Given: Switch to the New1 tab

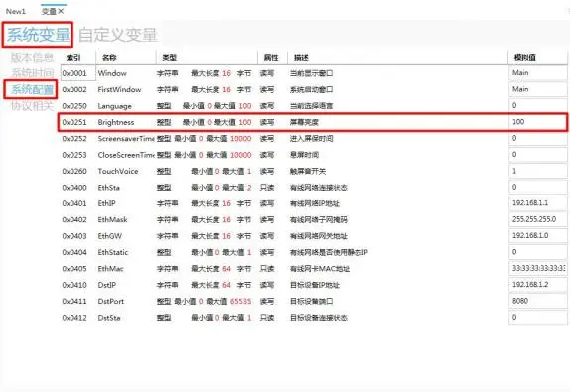Looking at the screenshot, I should pyautogui.click(x=16, y=11).
